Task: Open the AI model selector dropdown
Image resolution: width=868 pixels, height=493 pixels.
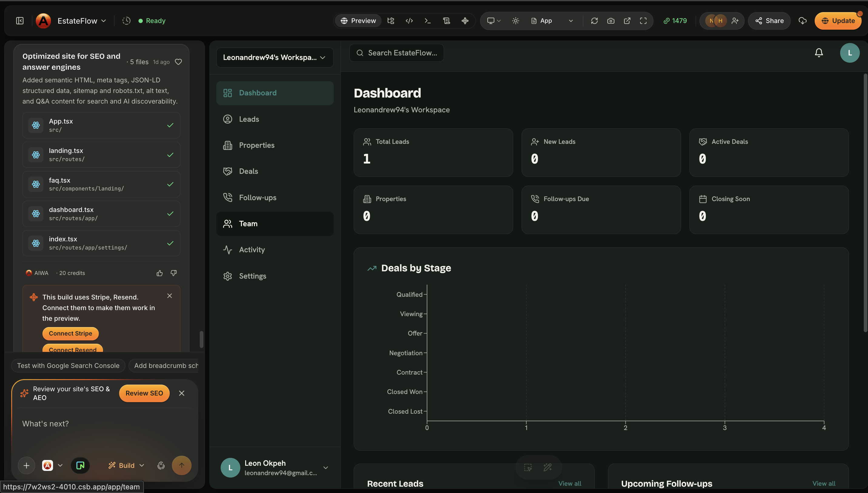Action: (x=52, y=465)
